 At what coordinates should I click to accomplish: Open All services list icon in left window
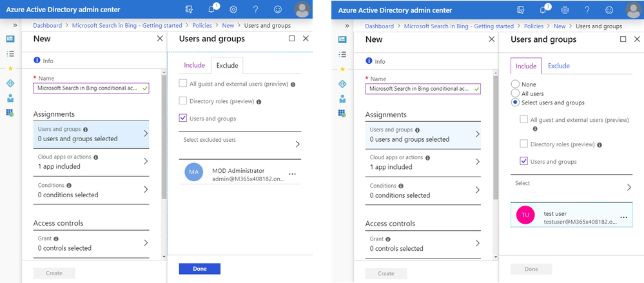(10, 54)
